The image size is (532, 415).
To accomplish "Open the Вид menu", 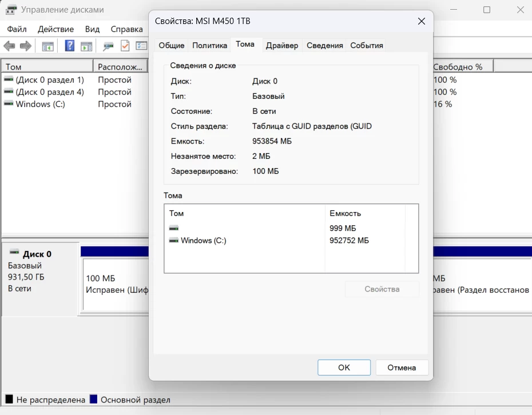I will point(92,29).
